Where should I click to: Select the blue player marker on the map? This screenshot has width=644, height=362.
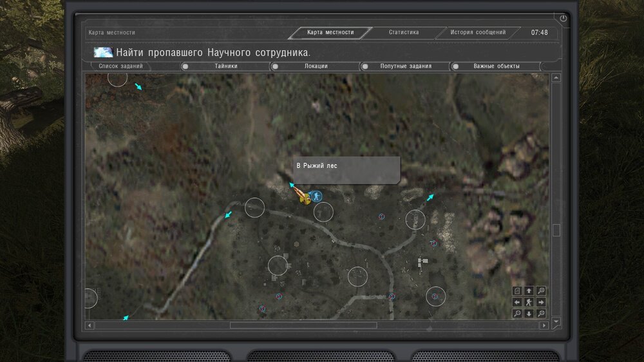pos(316,196)
